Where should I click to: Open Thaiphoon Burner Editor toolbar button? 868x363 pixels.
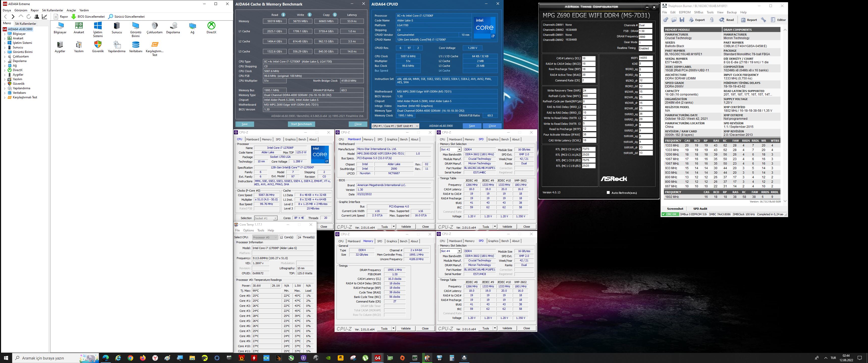click(x=778, y=20)
